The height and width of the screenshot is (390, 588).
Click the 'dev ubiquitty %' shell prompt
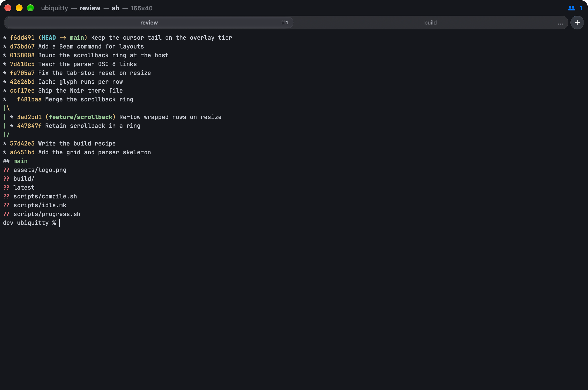tap(29, 223)
